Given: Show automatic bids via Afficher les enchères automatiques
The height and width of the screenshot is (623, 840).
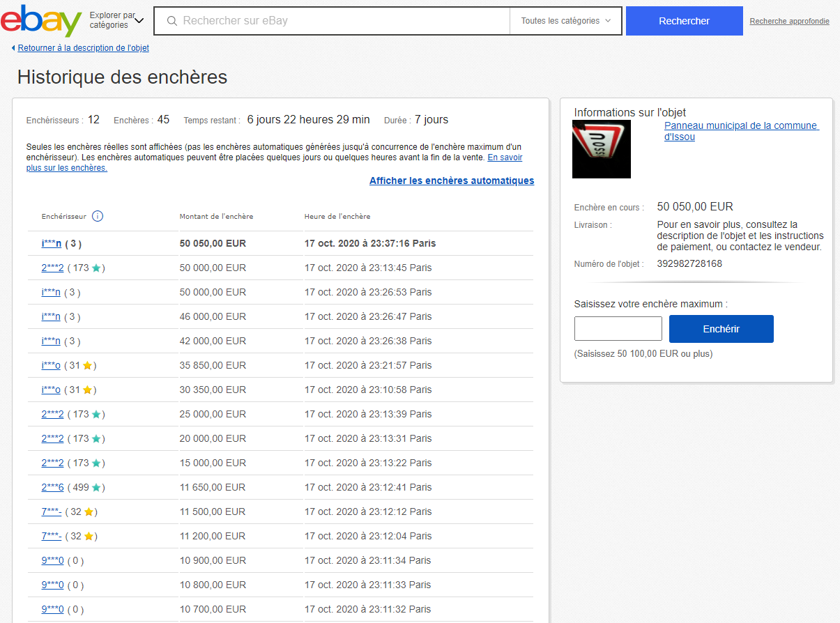Looking at the screenshot, I should point(452,180).
